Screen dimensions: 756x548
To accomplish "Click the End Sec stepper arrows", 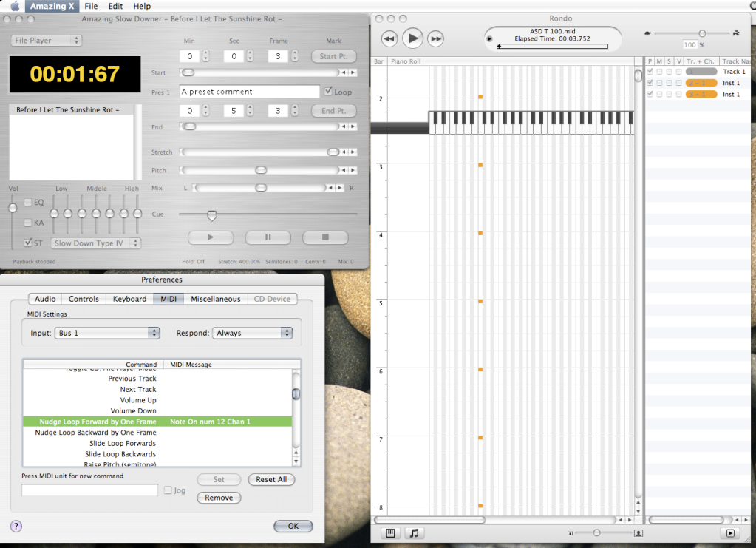I will point(251,110).
